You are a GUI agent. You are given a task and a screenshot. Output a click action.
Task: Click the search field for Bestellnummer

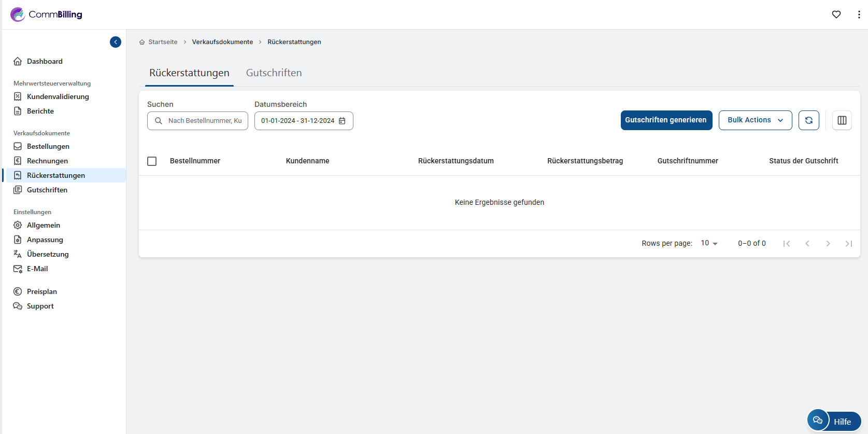point(204,121)
